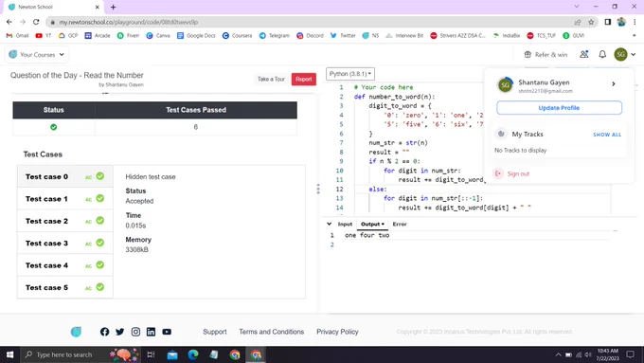Image resolution: width=644 pixels, height=363 pixels.
Task: Show hidden system tray icons
Action: [558, 354]
